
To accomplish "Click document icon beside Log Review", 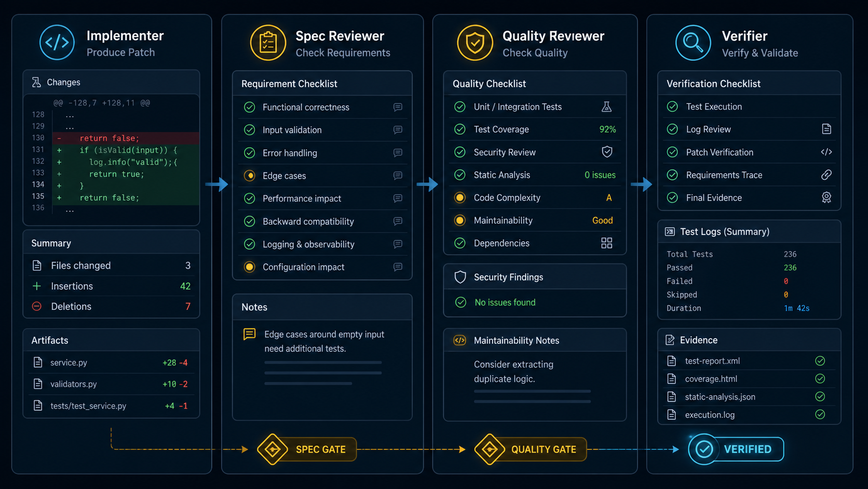I will coord(826,129).
